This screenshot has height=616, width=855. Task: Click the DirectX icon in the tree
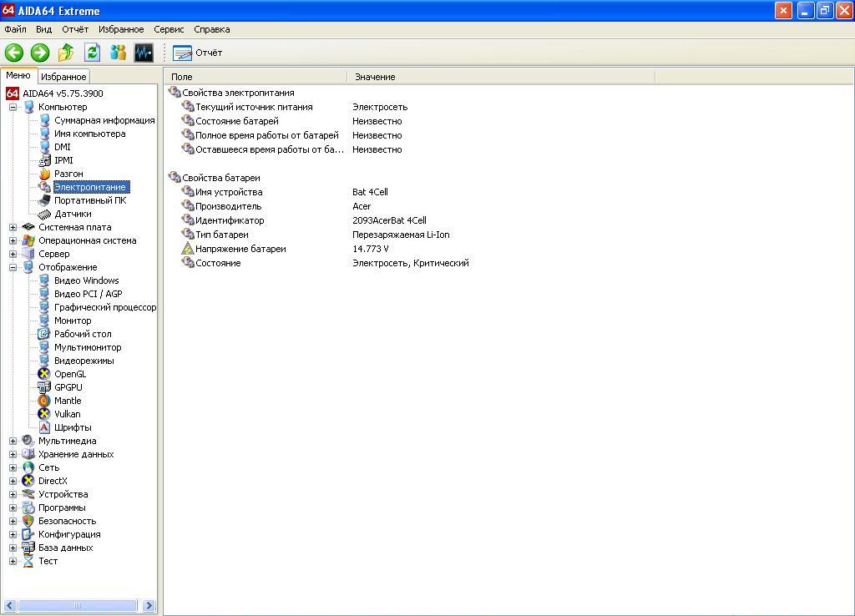[x=28, y=481]
